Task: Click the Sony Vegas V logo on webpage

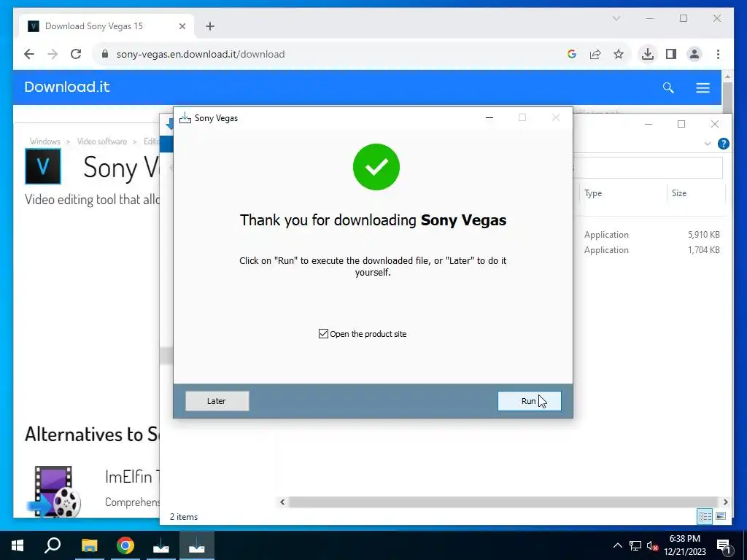Action: tap(43, 166)
